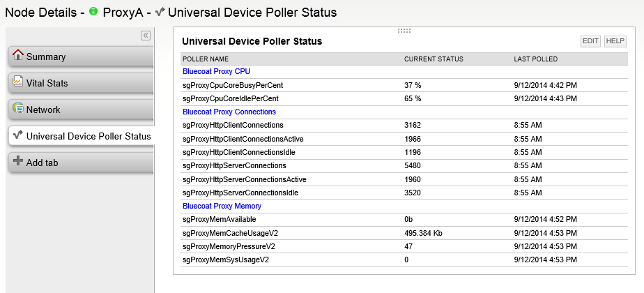Screen dimensions: 644x293
Task: Click the sgProxyMemoryPressureV2 poller name
Action: pyautogui.click(x=229, y=246)
